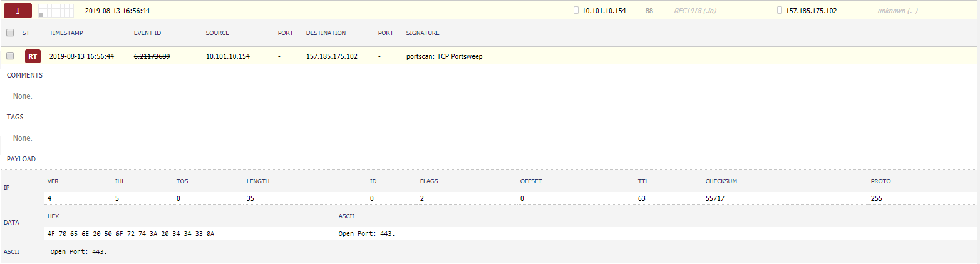
Task: Click the flag icon beside summary destination IP 157.185.175.102
Action: pos(779,11)
